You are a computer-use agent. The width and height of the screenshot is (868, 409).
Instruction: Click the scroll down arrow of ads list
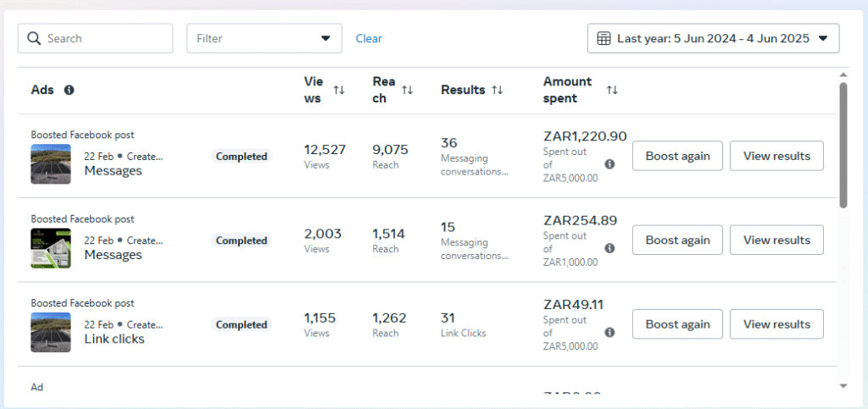(843, 385)
